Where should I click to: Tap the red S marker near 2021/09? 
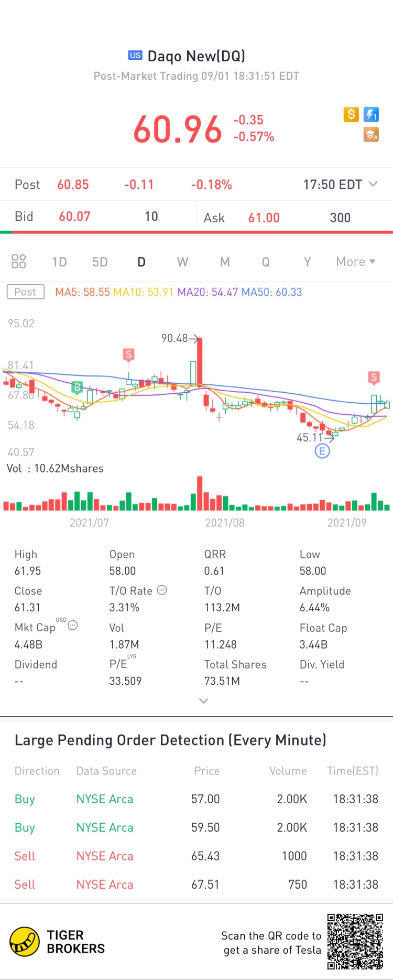(374, 377)
